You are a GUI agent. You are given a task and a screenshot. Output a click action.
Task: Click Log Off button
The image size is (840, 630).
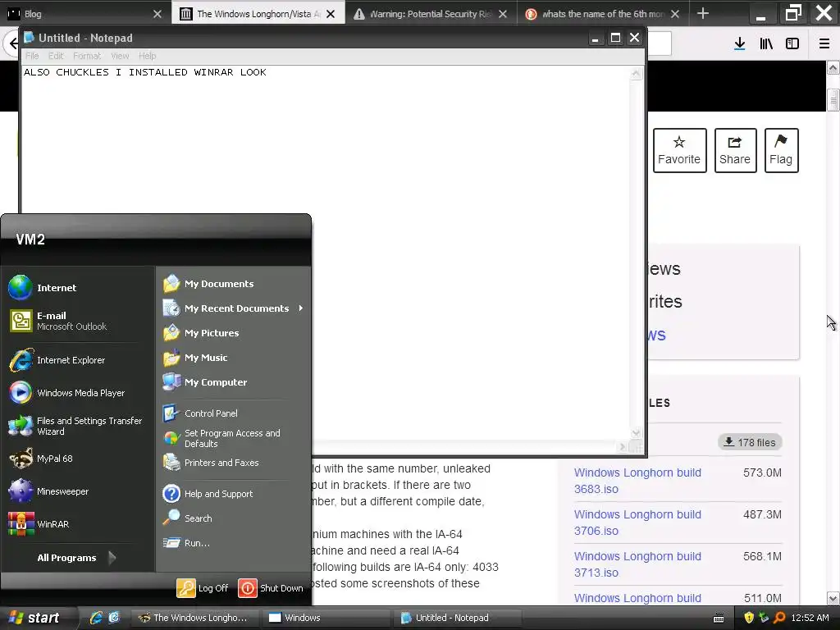pyautogui.click(x=203, y=588)
